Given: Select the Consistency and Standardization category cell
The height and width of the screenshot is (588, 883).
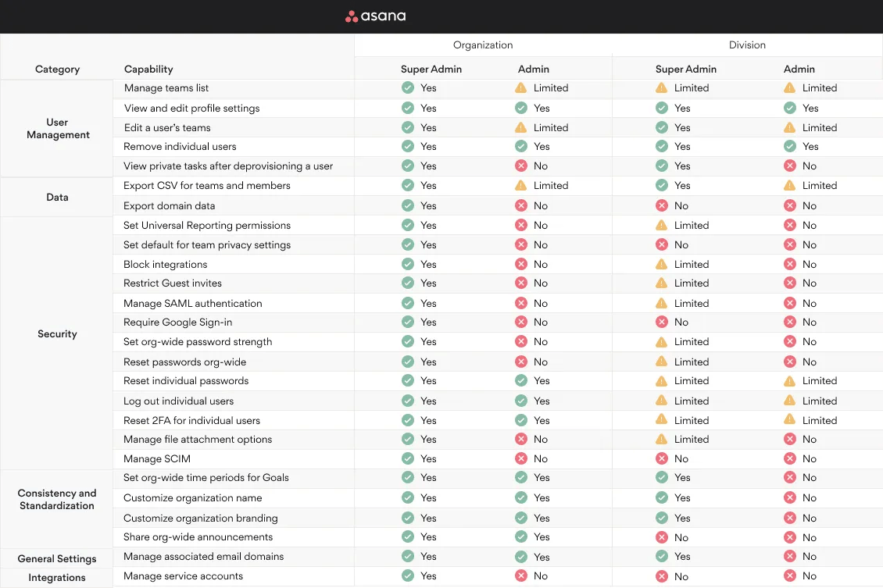Looking at the screenshot, I should 57,500.
